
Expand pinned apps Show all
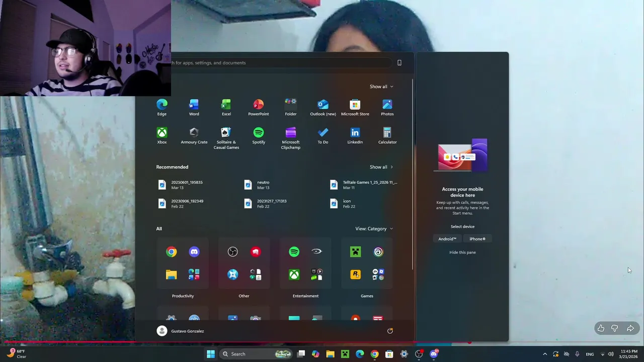[x=381, y=86]
